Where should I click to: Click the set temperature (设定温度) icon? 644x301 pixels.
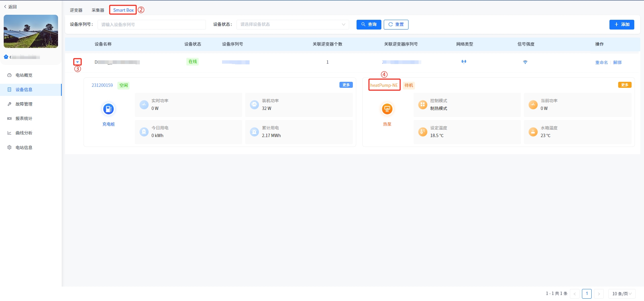coord(423,132)
